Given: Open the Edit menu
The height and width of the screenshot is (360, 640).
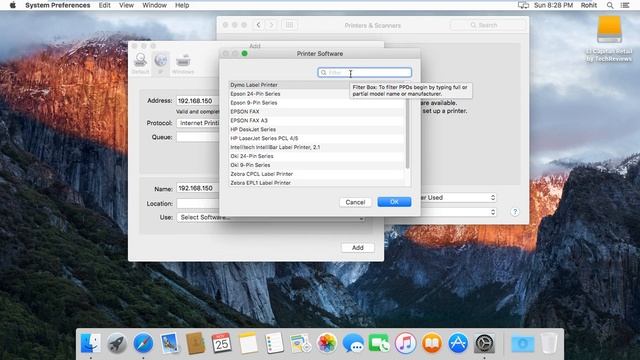Looking at the screenshot, I should pos(104,5).
